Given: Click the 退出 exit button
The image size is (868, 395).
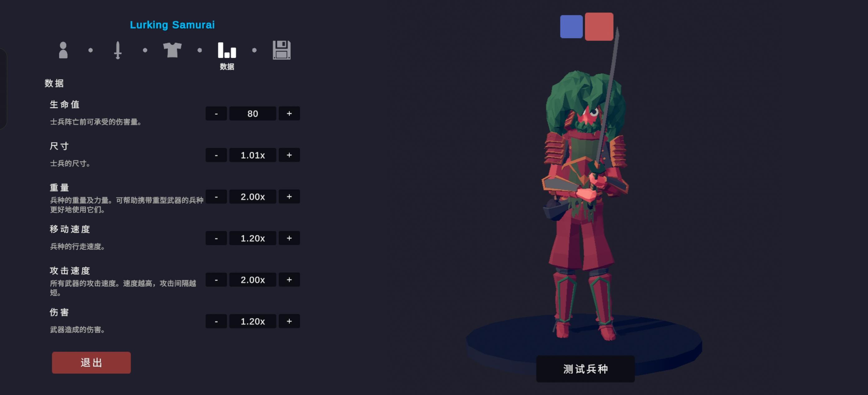Looking at the screenshot, I should point(91,362).
